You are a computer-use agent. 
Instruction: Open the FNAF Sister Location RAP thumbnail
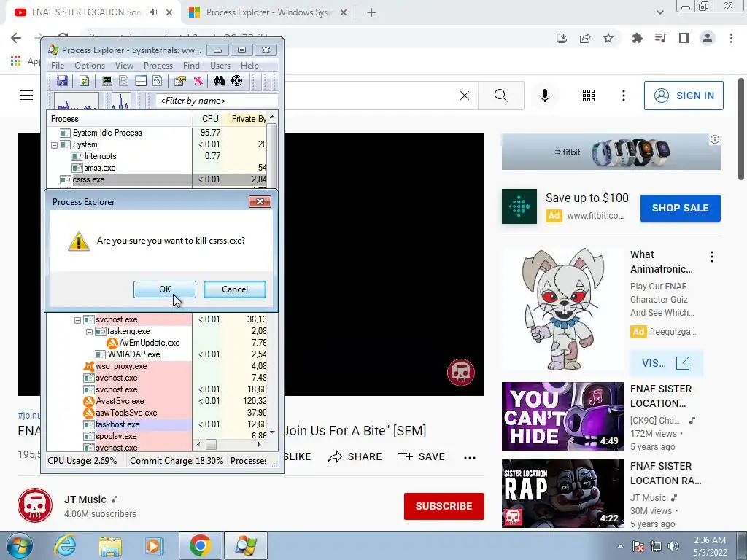pos(562,494)
